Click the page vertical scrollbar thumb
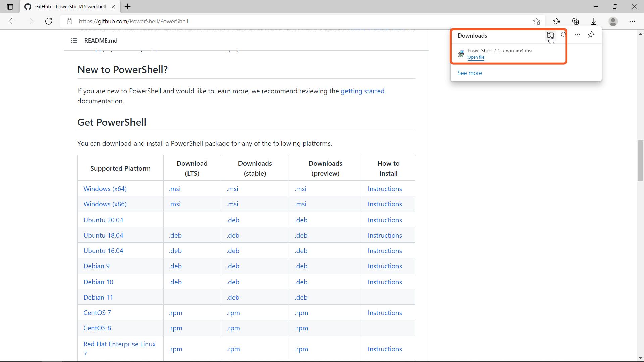Viewport: 644px width, 362px height. point(640,161)
